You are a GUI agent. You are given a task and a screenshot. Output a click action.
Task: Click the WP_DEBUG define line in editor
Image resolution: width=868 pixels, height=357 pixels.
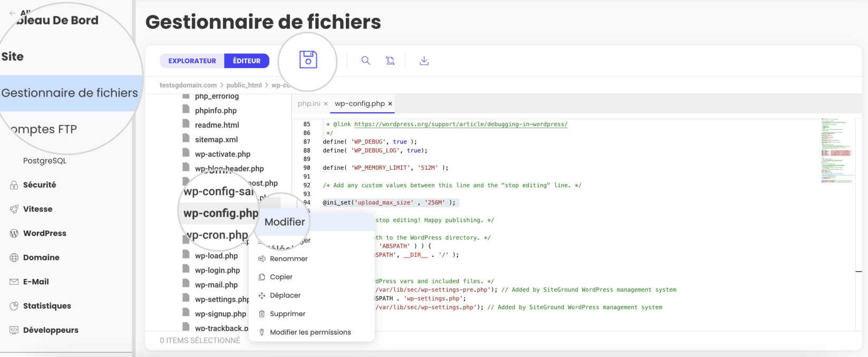click(x=370, y=142)
